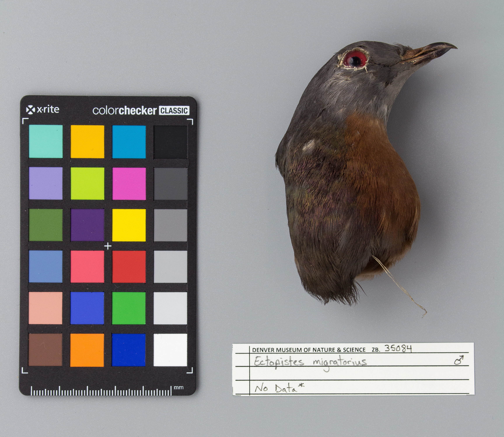Image resolution: width=504 pixels, height=437 pixels.
Task: Click the dark purple swatch
Action: pyautogui.click(x=87, y=225)
